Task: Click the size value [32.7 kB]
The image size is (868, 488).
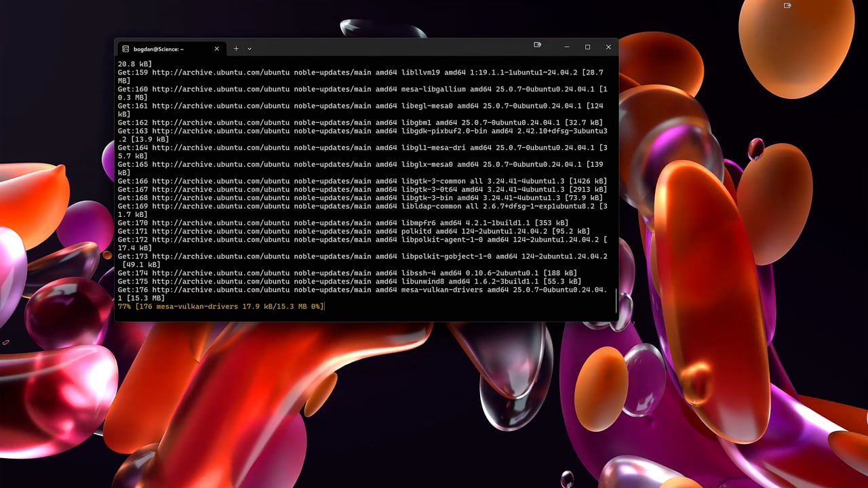Action: [x=584, y=123]
